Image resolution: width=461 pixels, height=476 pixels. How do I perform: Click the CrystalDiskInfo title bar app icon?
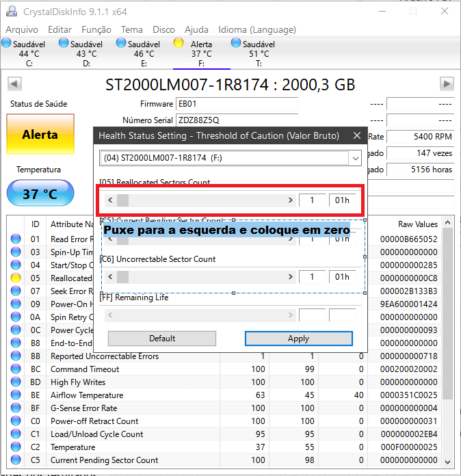12,11
